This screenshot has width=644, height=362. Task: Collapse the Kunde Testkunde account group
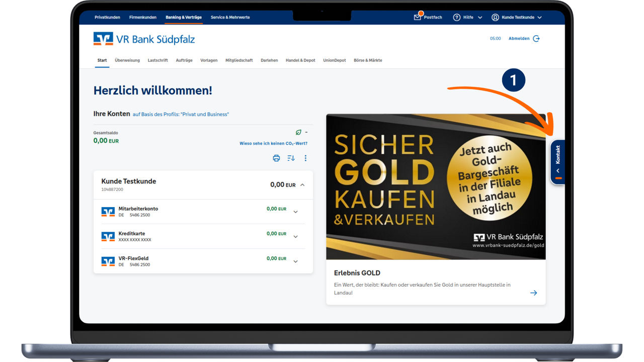(x=302, y=185)
